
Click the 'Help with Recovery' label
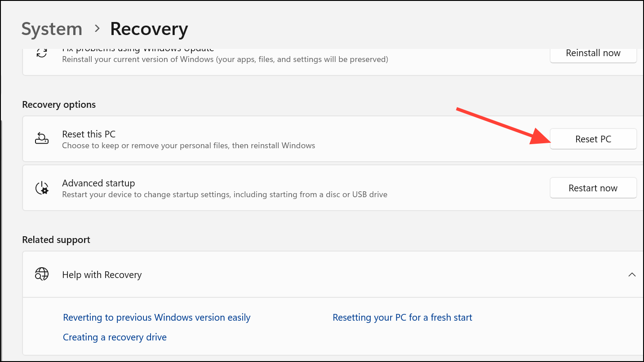coord(102,275)
